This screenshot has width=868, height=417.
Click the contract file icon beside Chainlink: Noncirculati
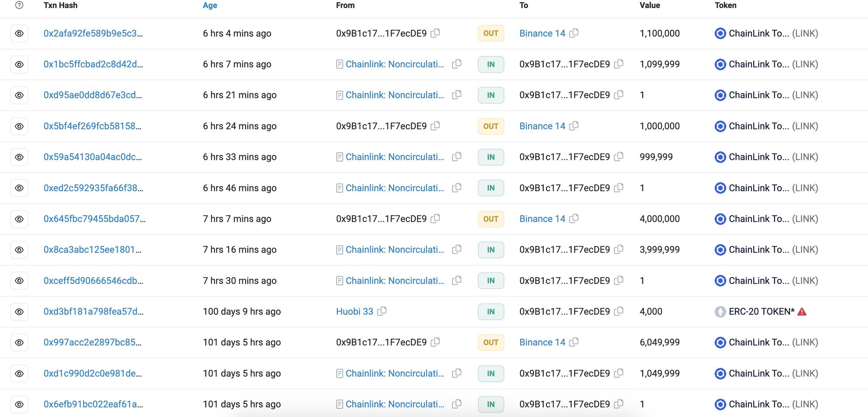(339, 64)
